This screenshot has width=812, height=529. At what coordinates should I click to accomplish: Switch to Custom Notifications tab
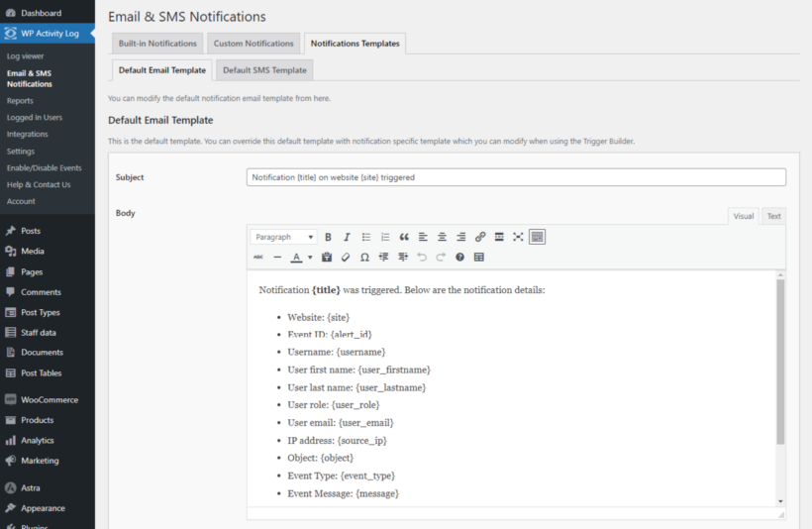(x=254, y=44)
